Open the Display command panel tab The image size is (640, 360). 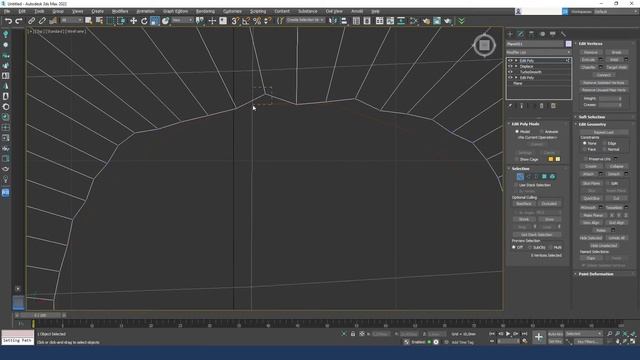[x=553, y=34]
